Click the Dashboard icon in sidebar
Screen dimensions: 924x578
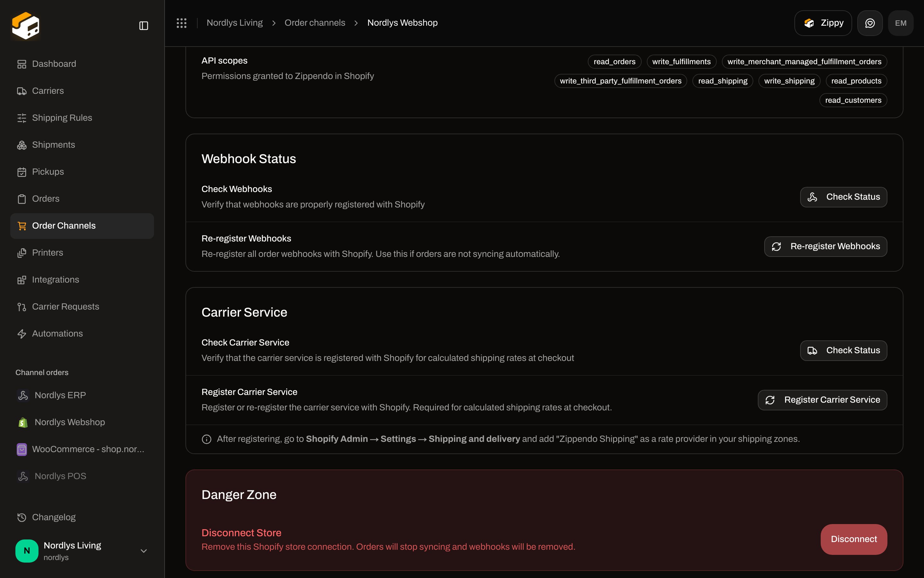coord(22,64)
